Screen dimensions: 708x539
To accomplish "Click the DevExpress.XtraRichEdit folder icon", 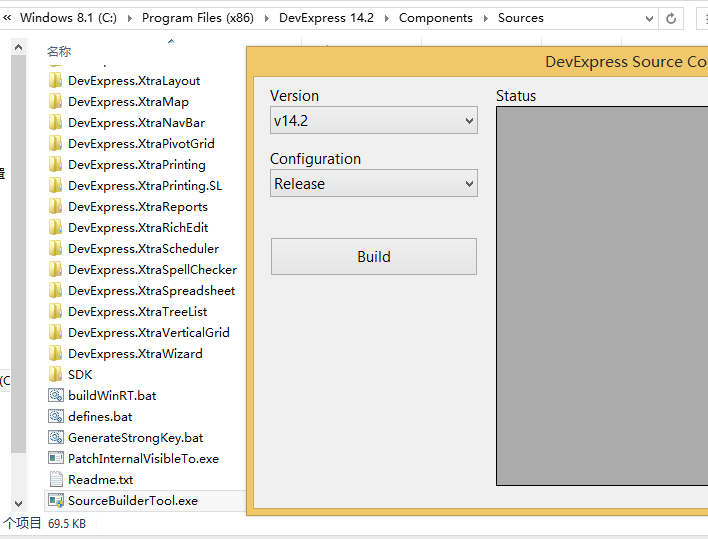I will [x=56, y=228].
